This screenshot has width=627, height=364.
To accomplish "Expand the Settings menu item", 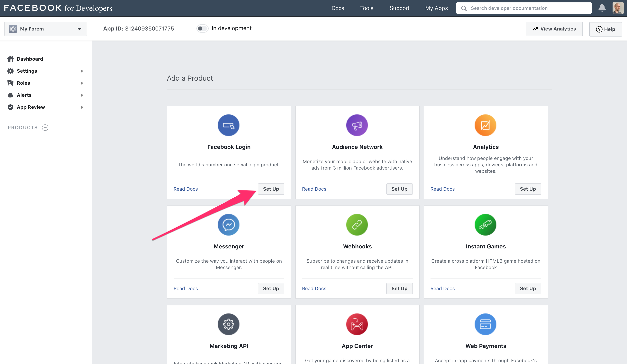I will [81, 71].
